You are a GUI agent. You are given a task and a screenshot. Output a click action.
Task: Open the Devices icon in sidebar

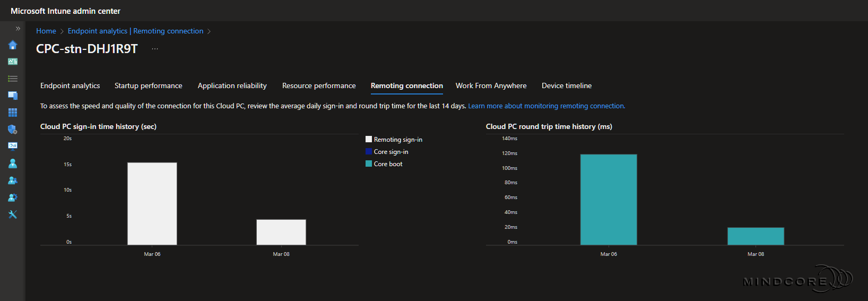click(13, 96)
